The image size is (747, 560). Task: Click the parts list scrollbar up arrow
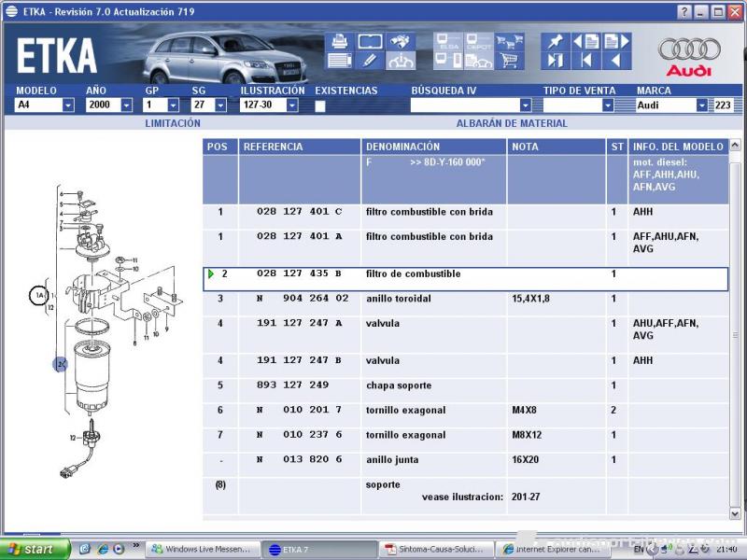pos(735,146)
